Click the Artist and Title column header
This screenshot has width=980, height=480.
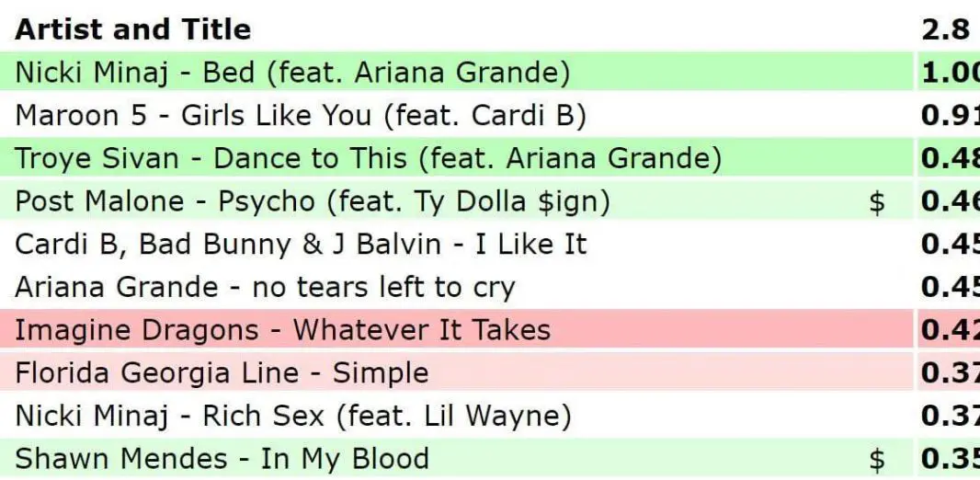pos(132,29)
